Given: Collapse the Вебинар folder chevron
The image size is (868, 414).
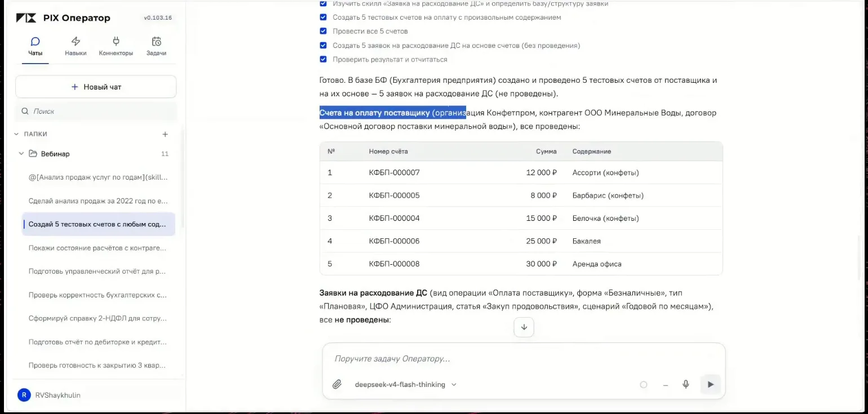Looking at the screenshot, I should 21,154.
